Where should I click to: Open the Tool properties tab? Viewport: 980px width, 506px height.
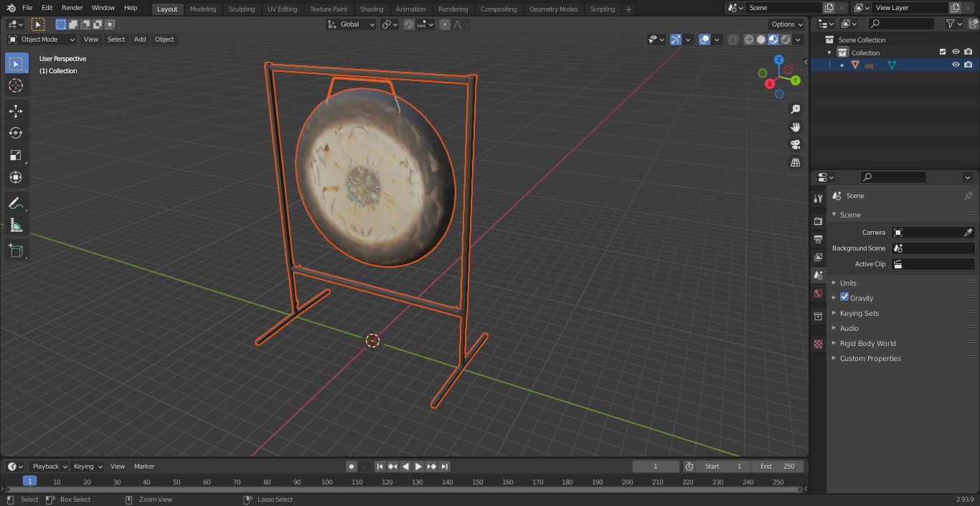pyautogui.click(x=818, y=199)
